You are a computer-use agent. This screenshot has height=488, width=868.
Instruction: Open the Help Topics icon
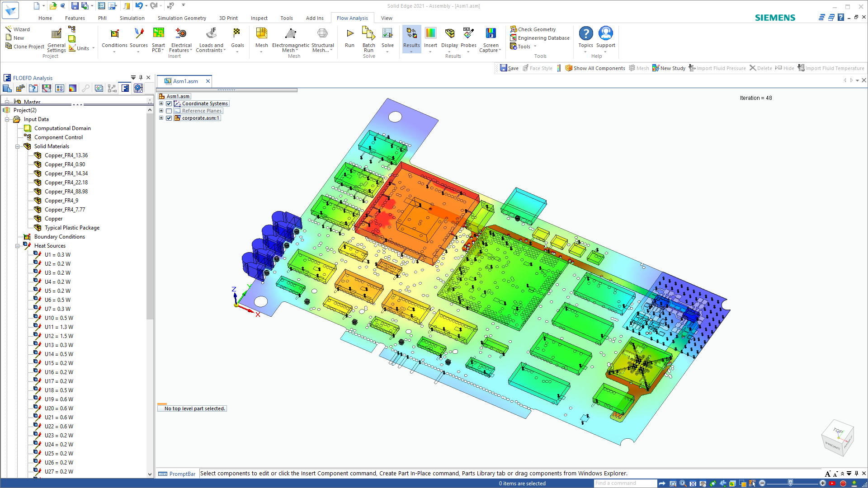point(586,34)
